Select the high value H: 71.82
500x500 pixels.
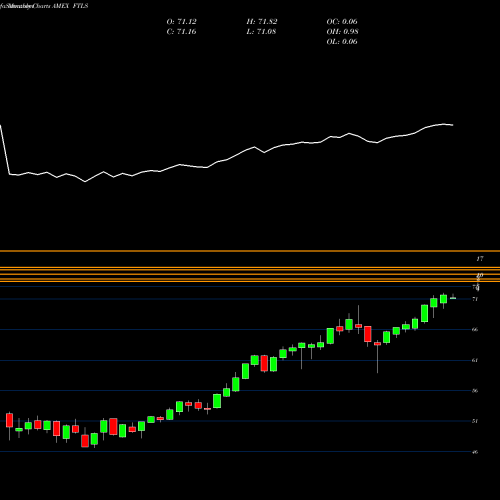262,22
